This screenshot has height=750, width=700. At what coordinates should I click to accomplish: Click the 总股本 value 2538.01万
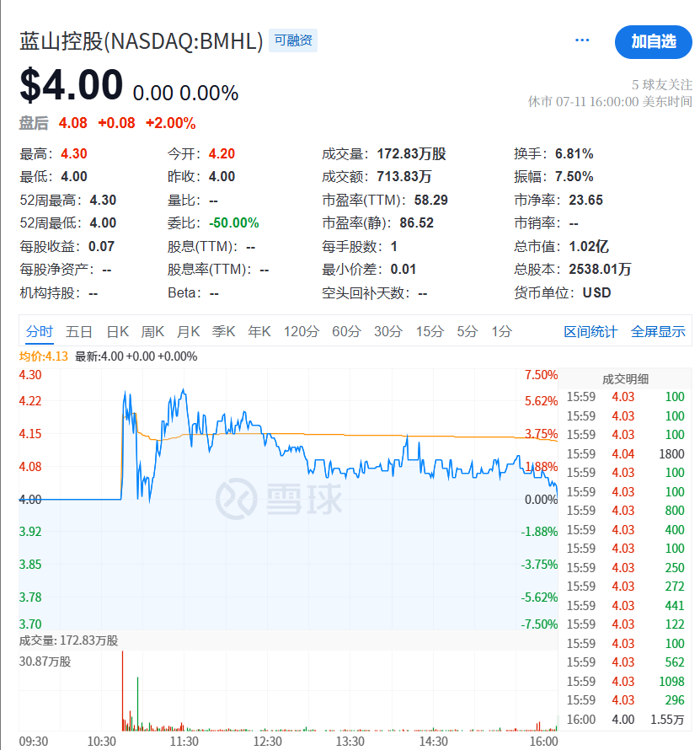[x=600, y=270]
